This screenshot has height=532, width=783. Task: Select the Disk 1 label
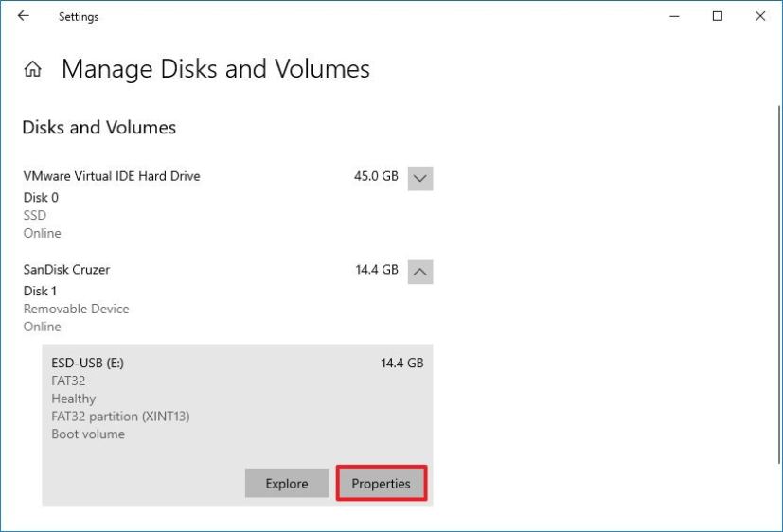click(40, 291)
